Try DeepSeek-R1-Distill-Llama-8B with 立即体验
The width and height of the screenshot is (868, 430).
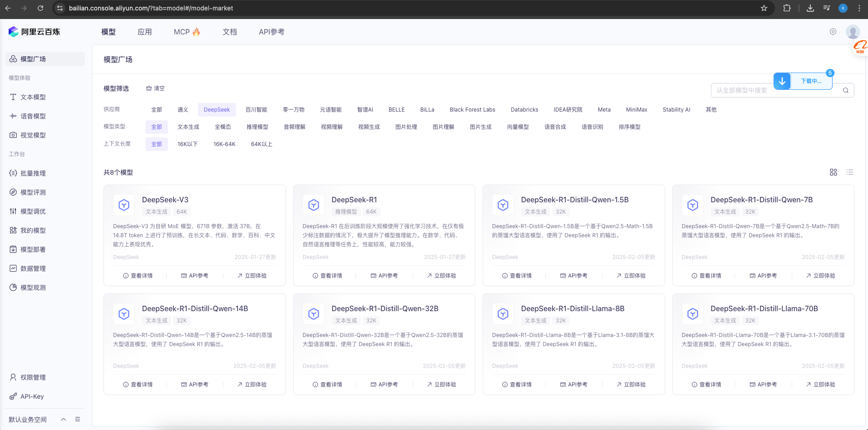(x=631, y=385)
